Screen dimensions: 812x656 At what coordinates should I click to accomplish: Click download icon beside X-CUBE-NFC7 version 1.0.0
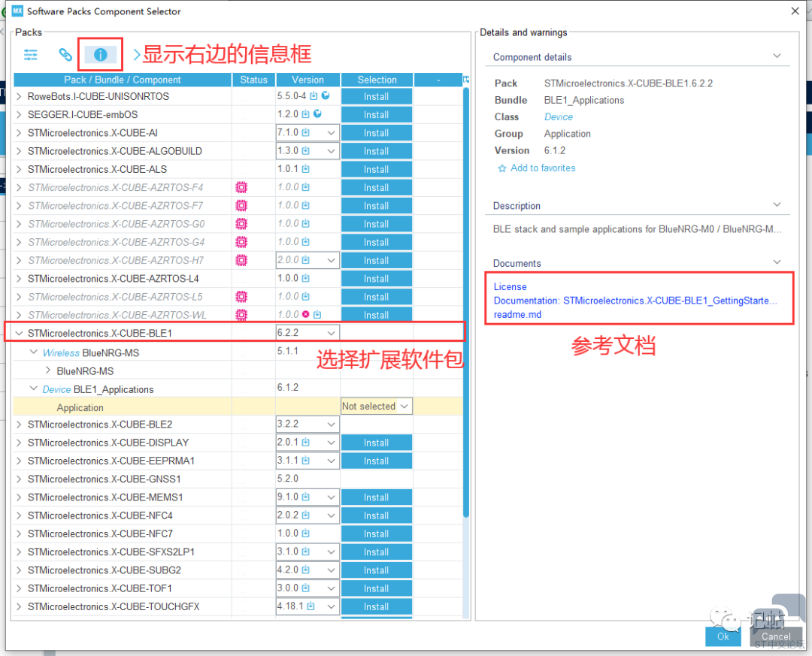point(305,534)
